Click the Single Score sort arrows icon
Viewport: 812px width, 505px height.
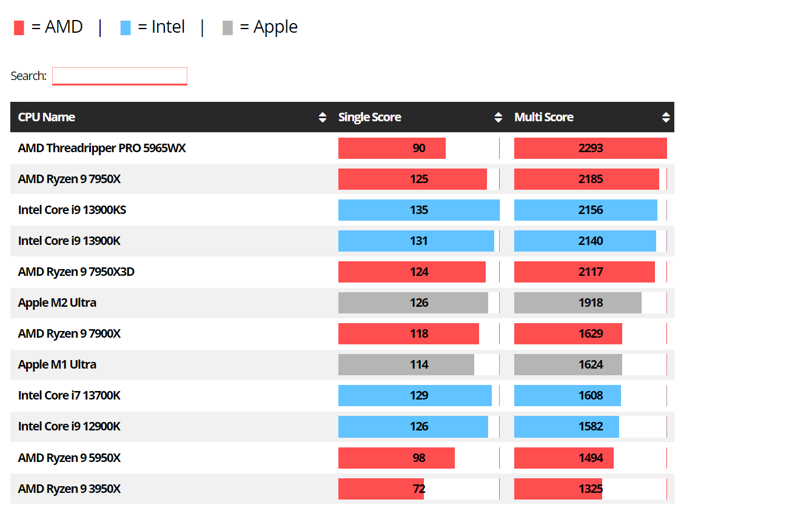[498, 118]
